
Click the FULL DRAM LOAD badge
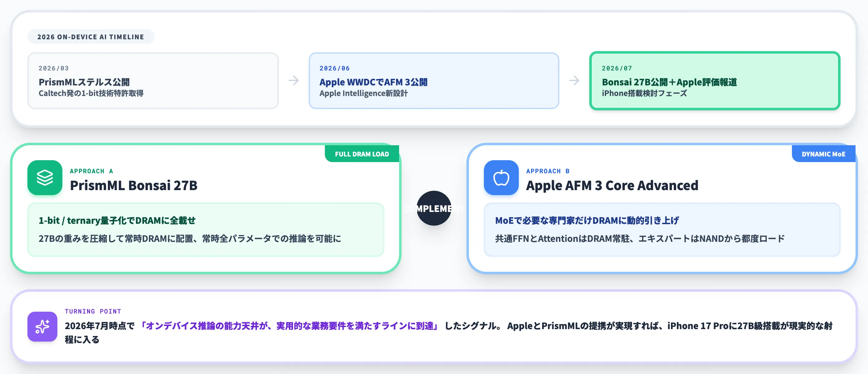362,154
